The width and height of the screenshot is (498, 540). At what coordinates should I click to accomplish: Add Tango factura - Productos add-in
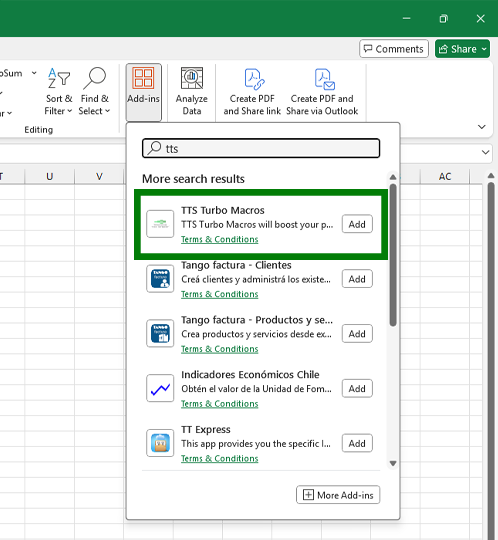[357, 333]
